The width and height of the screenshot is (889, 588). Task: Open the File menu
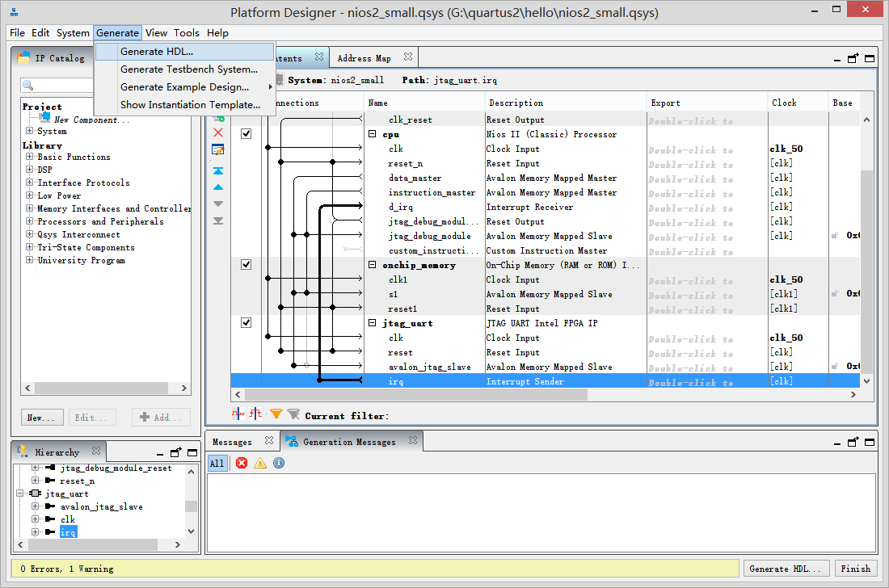pos(17,33)
